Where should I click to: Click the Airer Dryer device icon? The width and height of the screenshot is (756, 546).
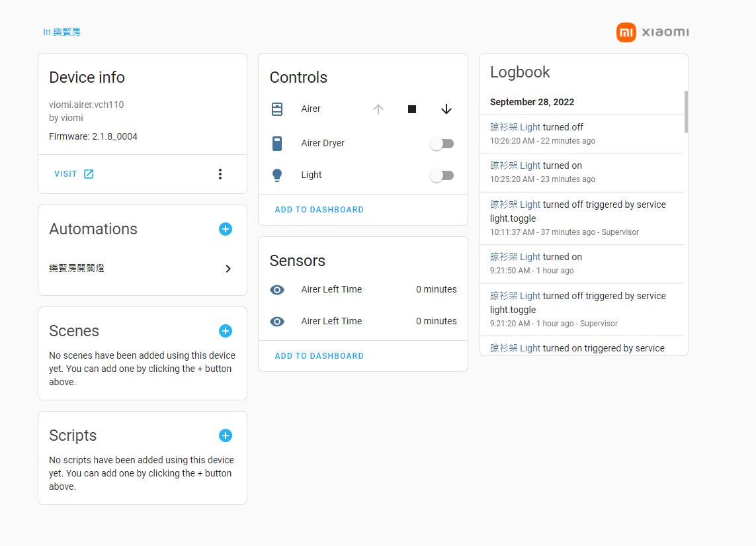(277, 143)
